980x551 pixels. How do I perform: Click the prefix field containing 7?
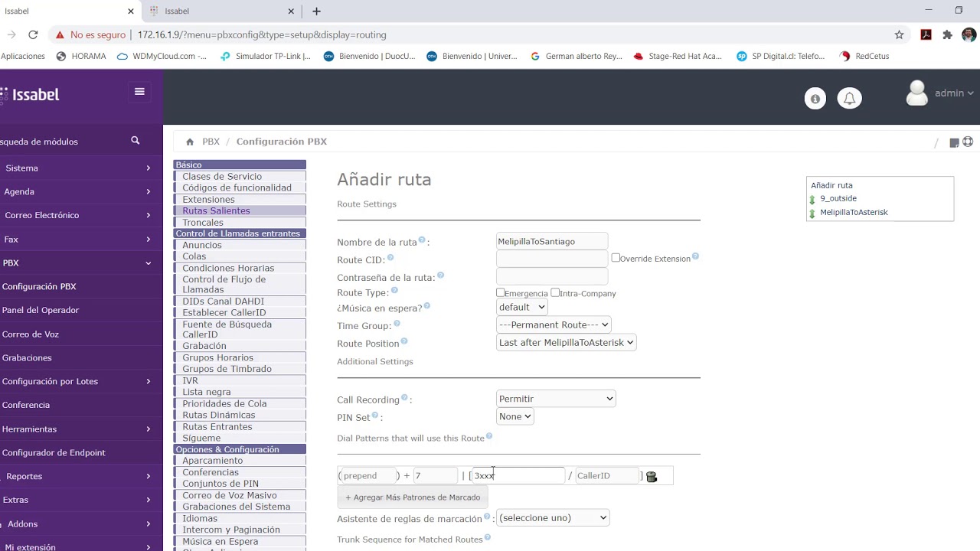[x=435, y=476]
